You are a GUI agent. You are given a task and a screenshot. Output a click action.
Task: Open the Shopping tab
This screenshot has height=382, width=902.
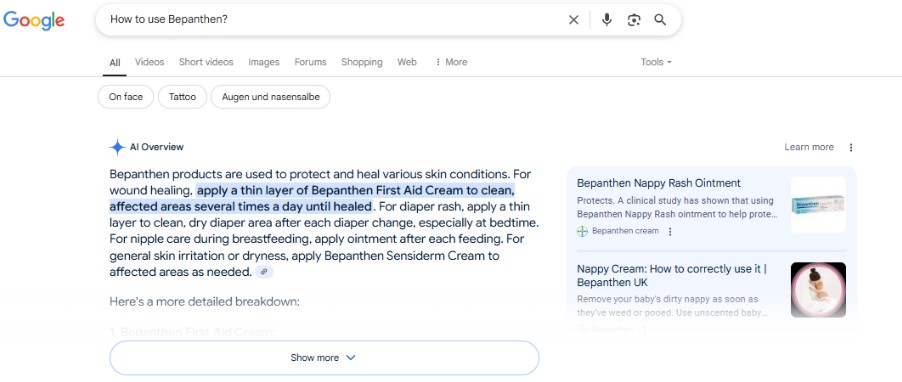[x=362, y=62]
